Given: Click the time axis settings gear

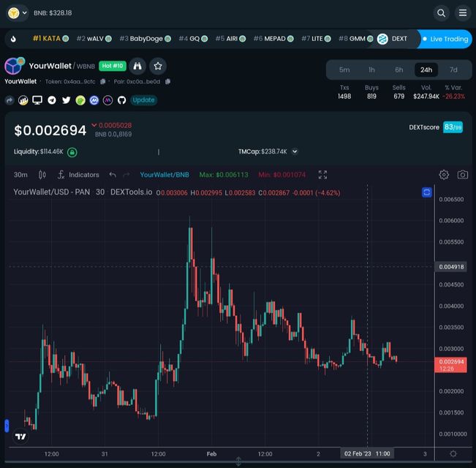Looking at the screenshot, I should 453,453.
